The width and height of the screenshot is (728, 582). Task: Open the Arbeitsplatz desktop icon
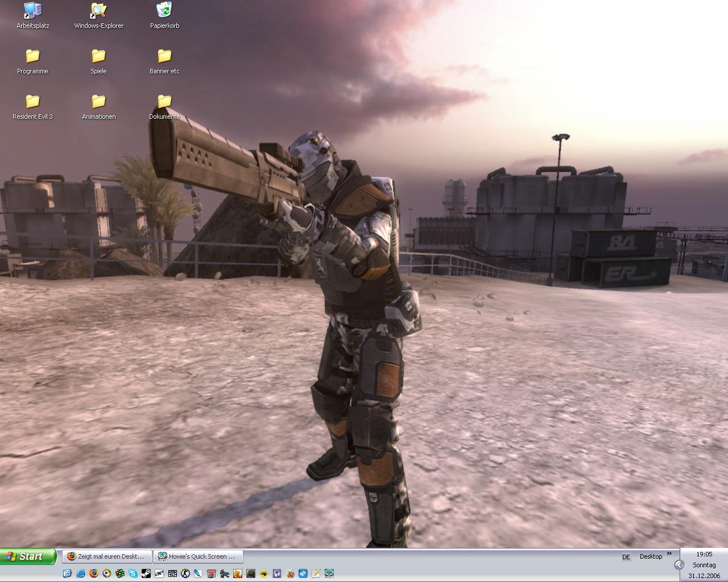click(x=32, y=16)
